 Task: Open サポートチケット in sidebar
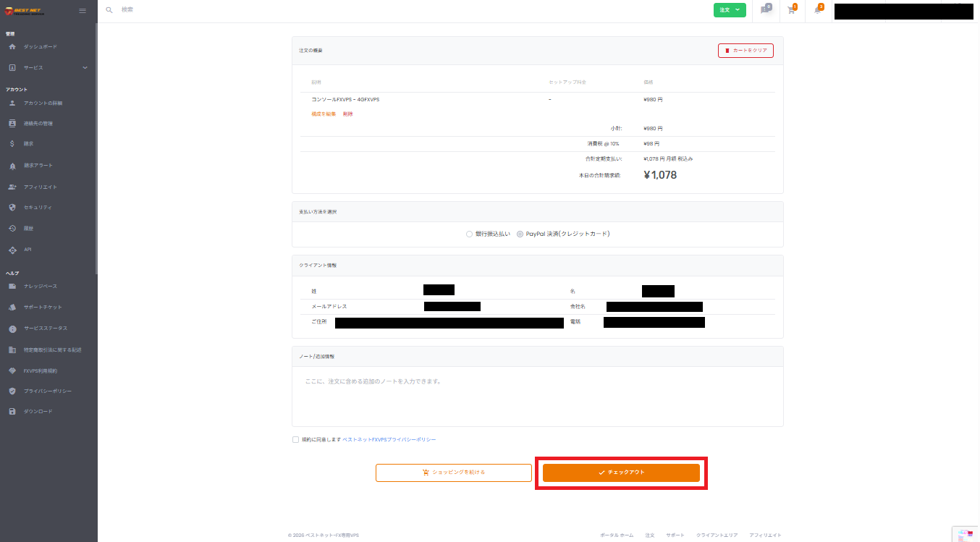click(42, 308)
